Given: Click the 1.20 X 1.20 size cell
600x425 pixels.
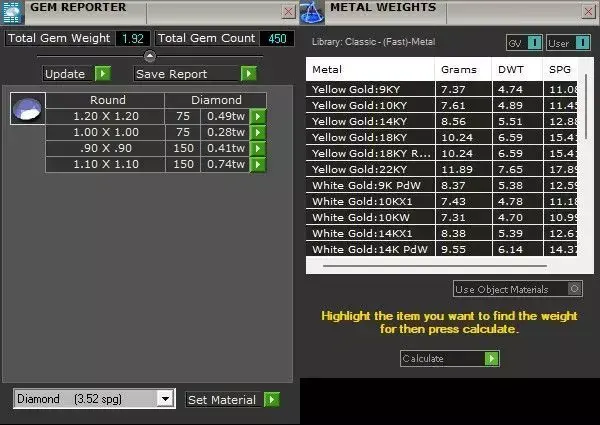Looking at the screenshot, I should point(105,116).
